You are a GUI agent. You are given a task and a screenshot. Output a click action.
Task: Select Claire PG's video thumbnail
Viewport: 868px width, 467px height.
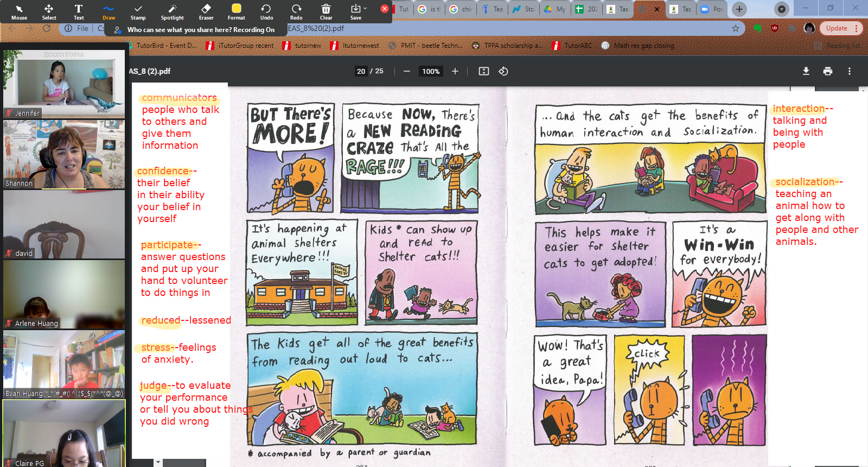pyautogui.click(x=64, y=434)
